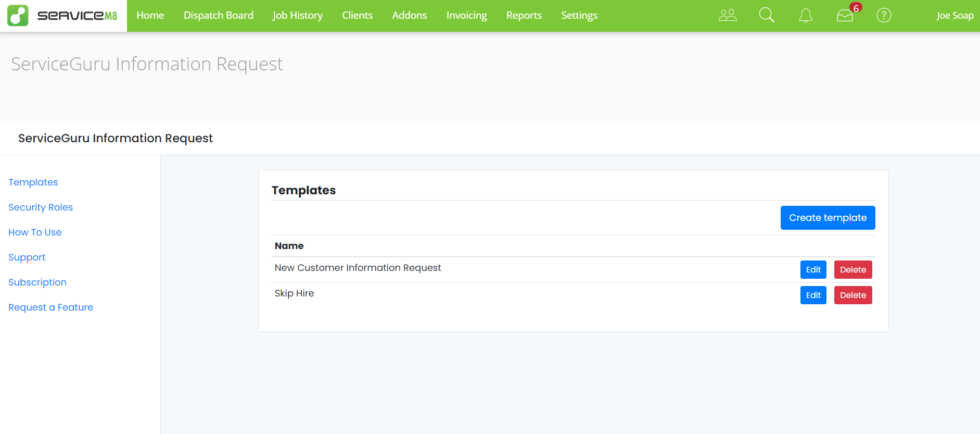The width and height of the screenshot is (980, 434).
Task: Open the Settings menu
Action: 579,16
